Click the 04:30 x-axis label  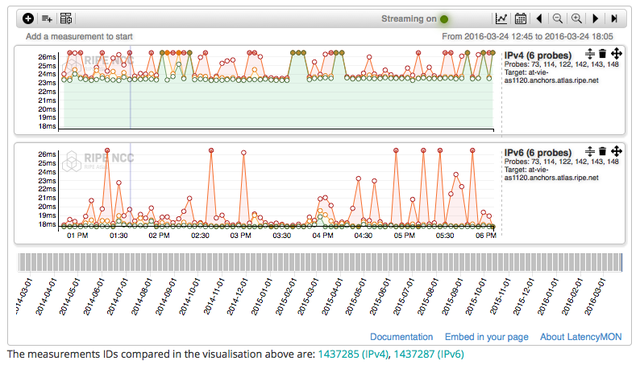pyautogui.click(x=363, y=236)
